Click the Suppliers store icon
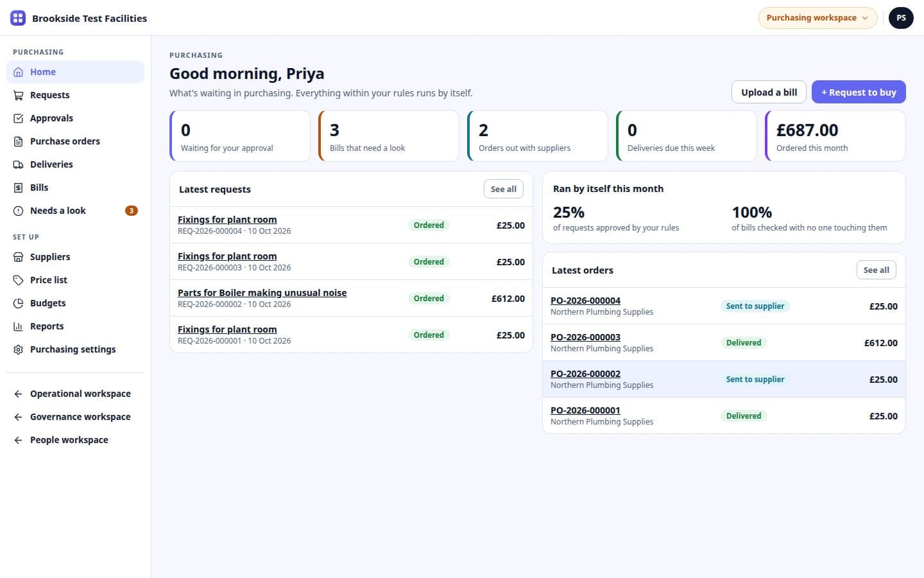The width and height of the screenshot is (924, 578). tap(18, 257)
